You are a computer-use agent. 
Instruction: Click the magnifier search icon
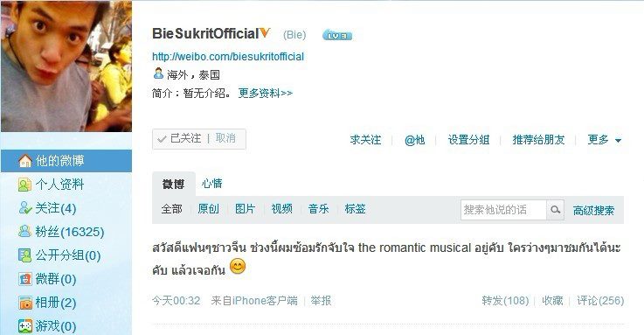click(x=555, y=210)
